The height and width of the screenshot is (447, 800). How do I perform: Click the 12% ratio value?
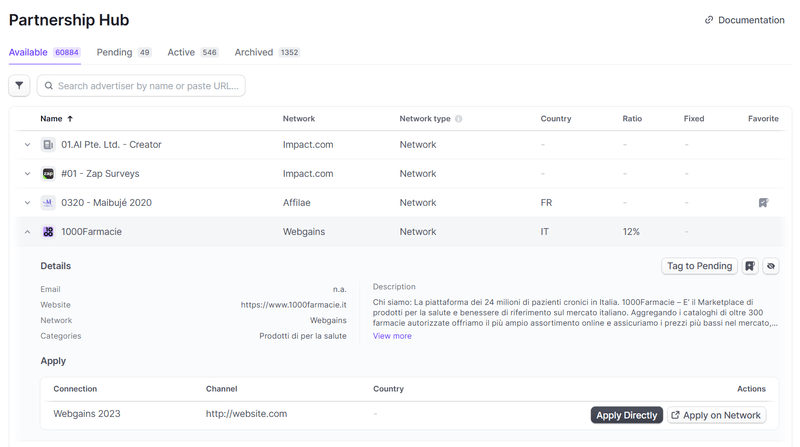[631, 232]
